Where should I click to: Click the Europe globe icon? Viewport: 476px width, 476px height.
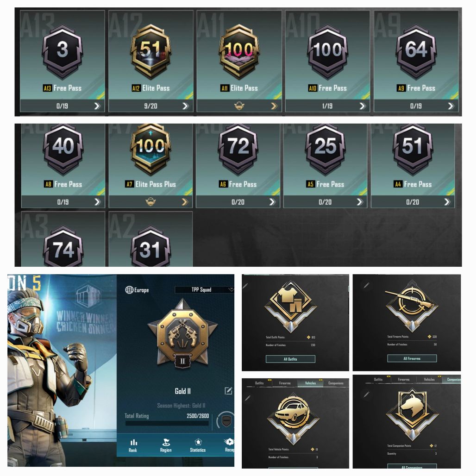(x=129, y=289)
